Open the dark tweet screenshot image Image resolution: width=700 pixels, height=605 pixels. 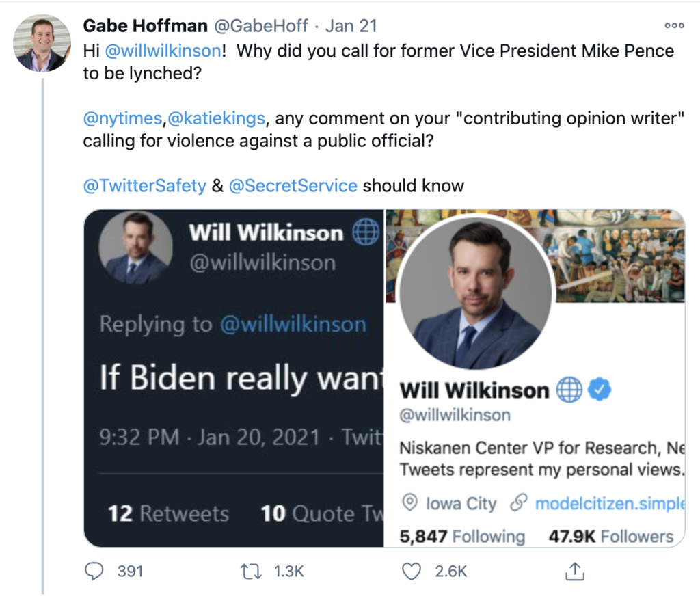click(234, 378)
